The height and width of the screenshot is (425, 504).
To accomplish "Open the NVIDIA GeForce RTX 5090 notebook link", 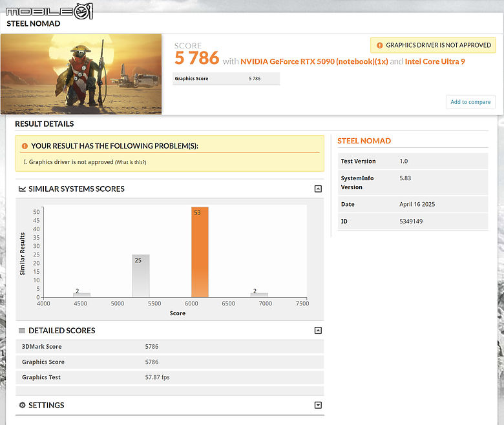I will click(x=314, y=61).
